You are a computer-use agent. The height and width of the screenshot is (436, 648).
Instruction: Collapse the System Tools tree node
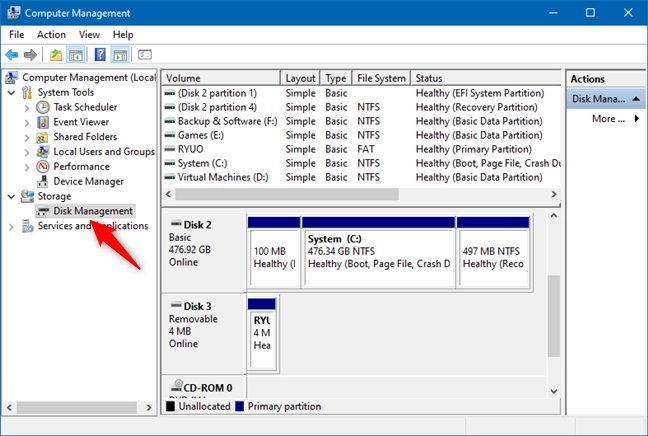(x=12, y=93)
